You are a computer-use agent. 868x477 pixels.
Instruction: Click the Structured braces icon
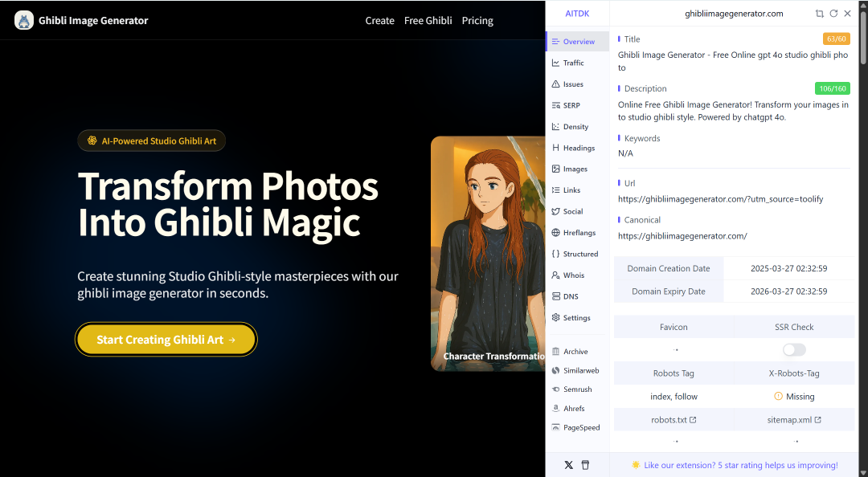click(556, 254)
